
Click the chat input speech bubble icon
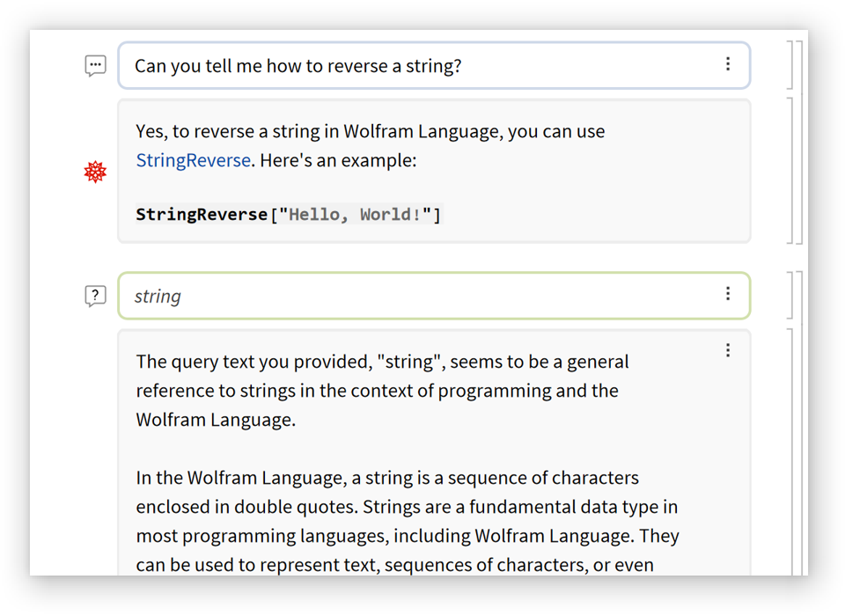(x=95, y=66)
